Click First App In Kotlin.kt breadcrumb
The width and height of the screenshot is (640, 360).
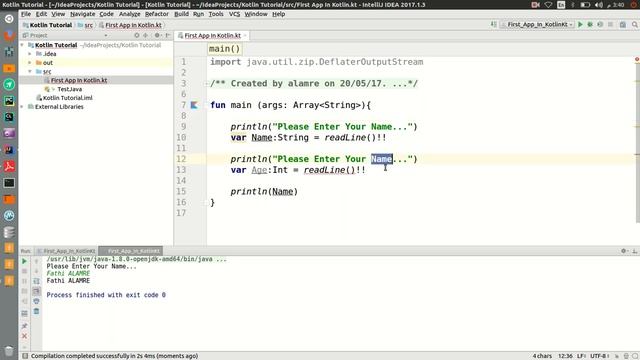(x=130, y=25)
